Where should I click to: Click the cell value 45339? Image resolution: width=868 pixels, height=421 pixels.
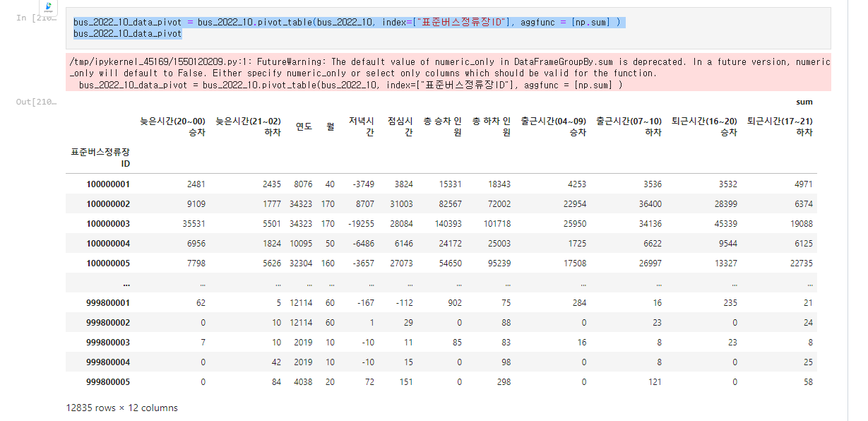[x=725, y=224]
